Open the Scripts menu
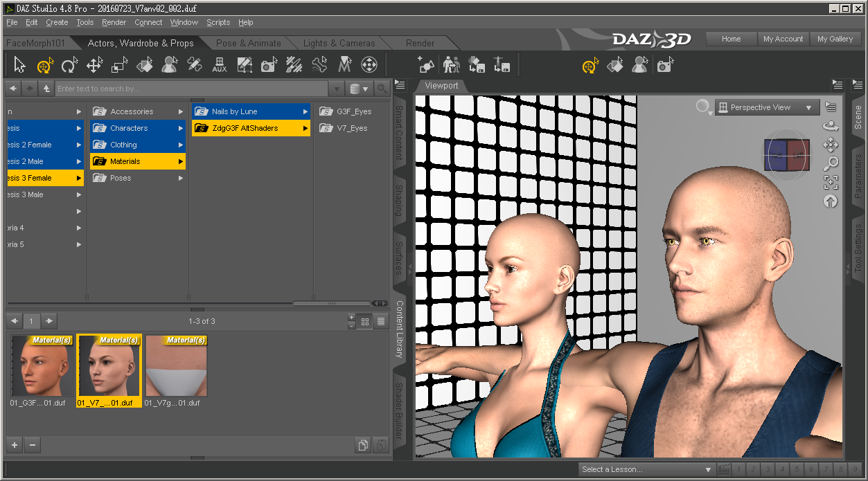Screen dimensions: 868x481 click(x=218, y=22)
